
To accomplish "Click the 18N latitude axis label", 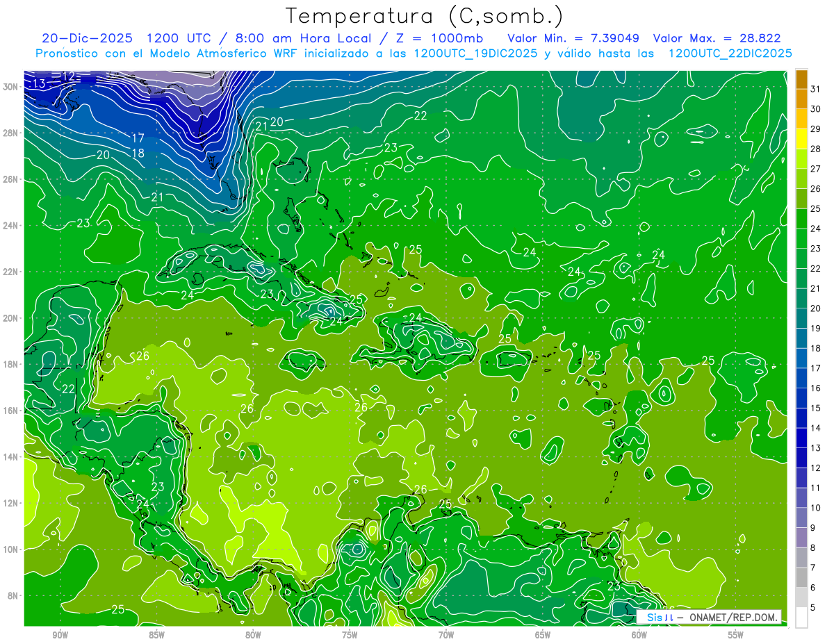I will 10,365.
